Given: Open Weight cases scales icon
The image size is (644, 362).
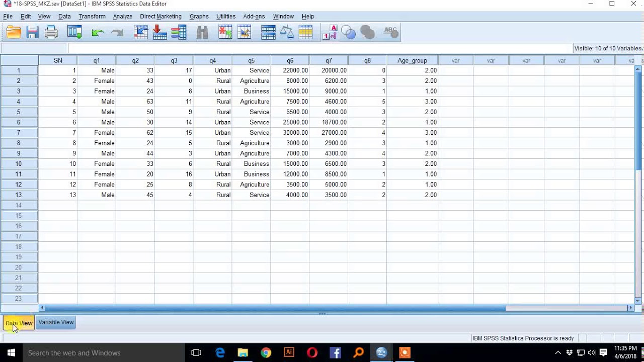Looking at the screenshot, I should pos(287,33).
